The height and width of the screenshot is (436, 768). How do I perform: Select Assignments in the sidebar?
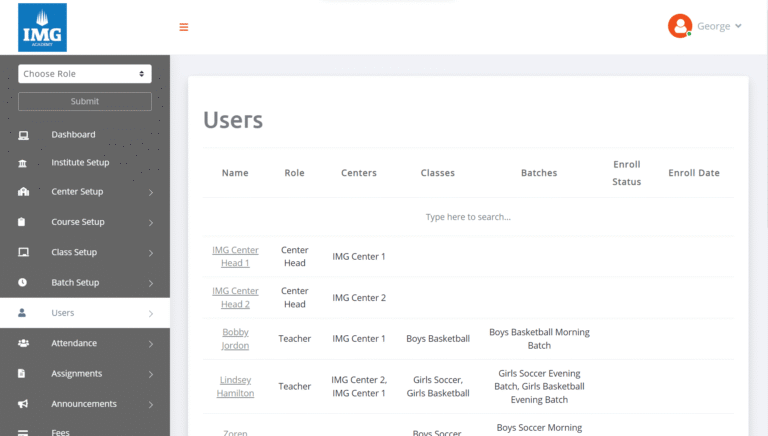pos(77,374)
